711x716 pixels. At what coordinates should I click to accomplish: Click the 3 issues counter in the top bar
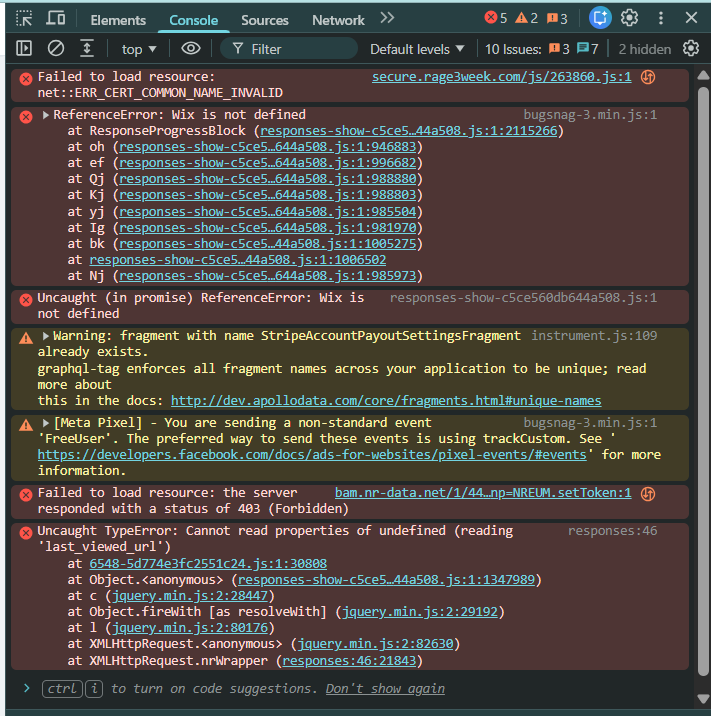point(557,18)
